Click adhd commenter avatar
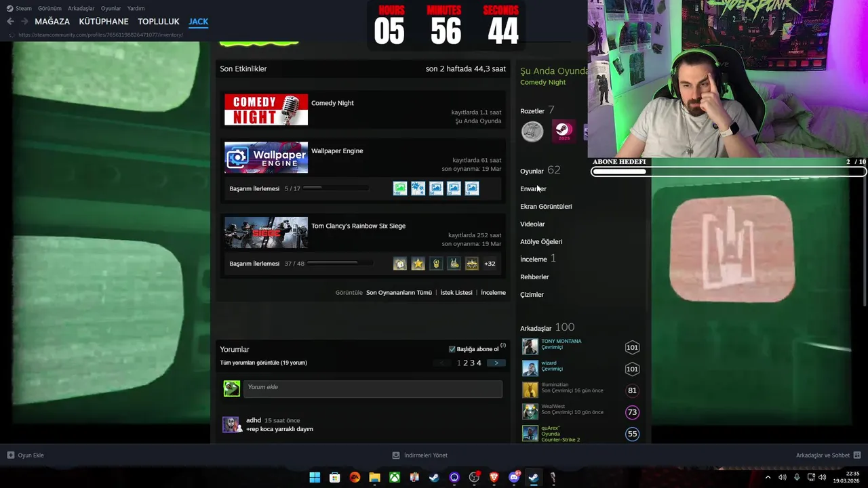 point(231,425)
